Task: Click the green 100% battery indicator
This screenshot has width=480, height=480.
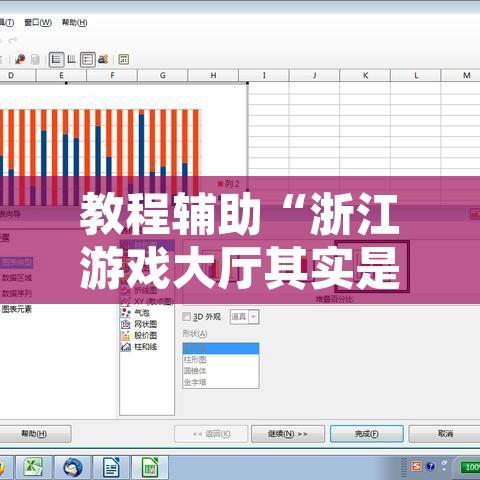Action: (470, 467)
